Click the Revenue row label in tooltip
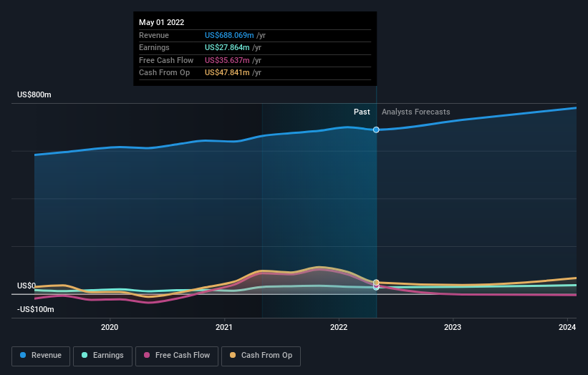The width and height of the screenshot is (588, 375). click(x=154, y=35)
